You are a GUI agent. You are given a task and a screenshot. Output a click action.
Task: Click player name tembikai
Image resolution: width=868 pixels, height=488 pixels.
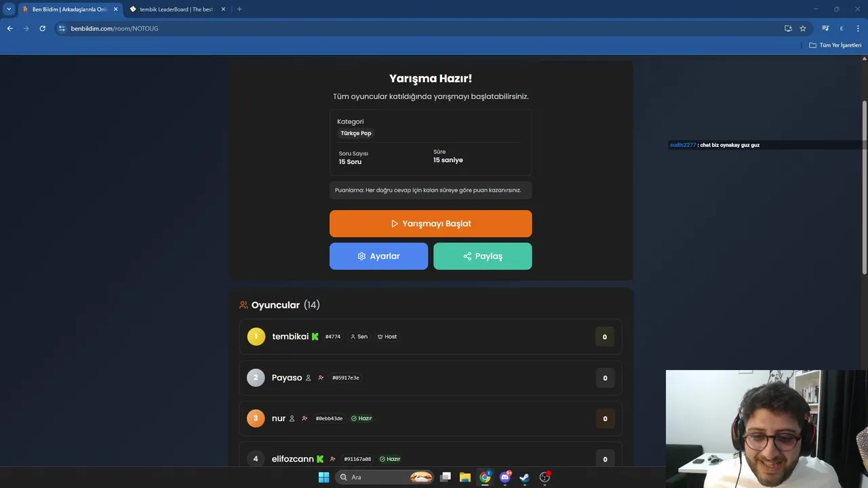coord(290,337)
